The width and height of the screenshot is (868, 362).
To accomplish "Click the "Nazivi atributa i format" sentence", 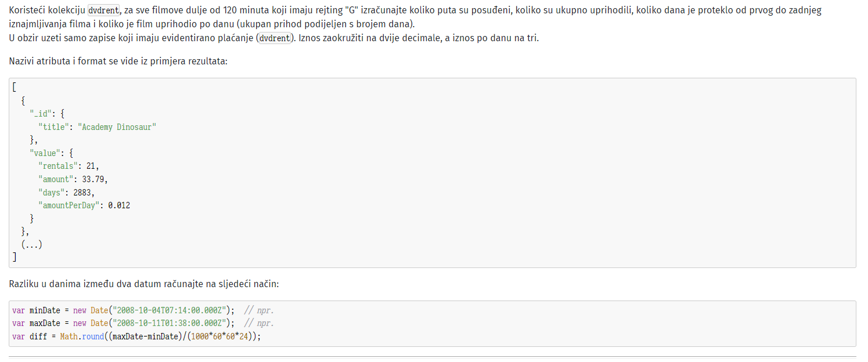I will click(x=118, y=61).
